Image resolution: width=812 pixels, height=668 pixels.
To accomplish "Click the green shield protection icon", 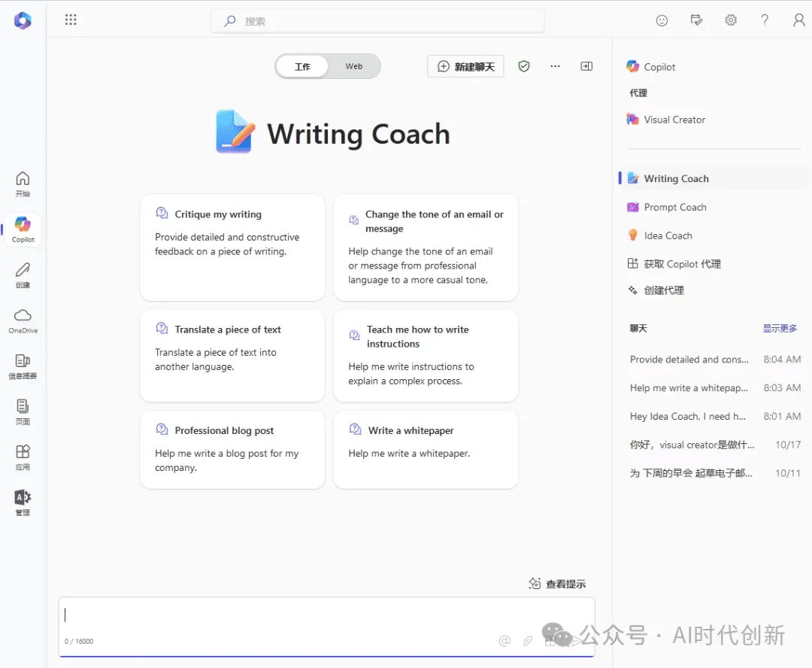I will 523,66.
